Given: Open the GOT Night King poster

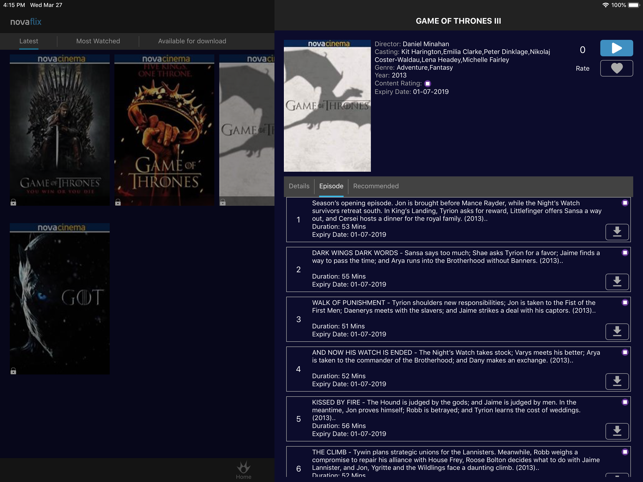Looking at the screenshot, I should 60,299.
